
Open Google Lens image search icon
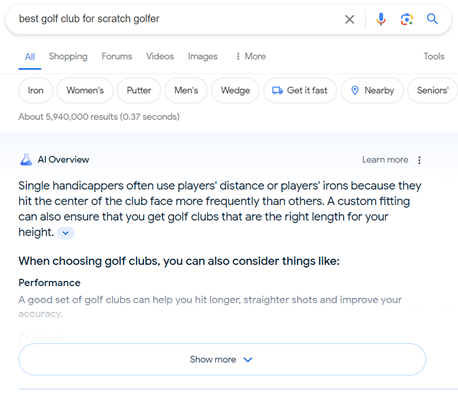[x=407, y=19]
